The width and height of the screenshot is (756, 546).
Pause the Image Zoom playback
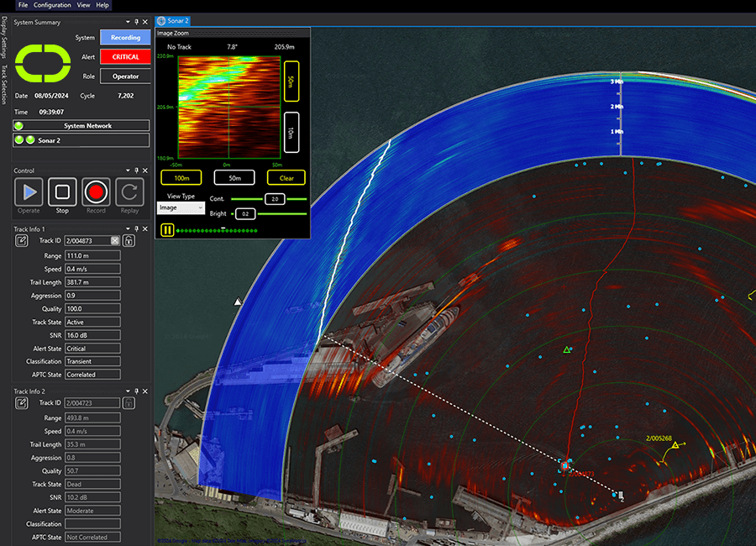tap(167, 229)
